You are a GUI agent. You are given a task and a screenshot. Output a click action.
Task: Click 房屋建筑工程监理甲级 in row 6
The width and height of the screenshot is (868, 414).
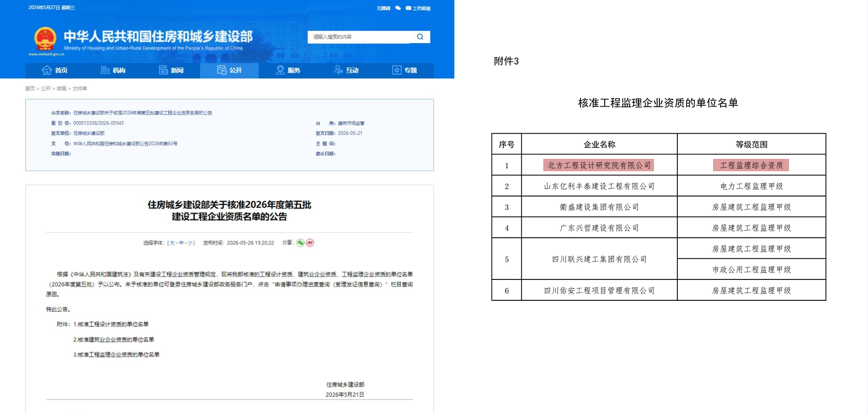pos(751,290)
